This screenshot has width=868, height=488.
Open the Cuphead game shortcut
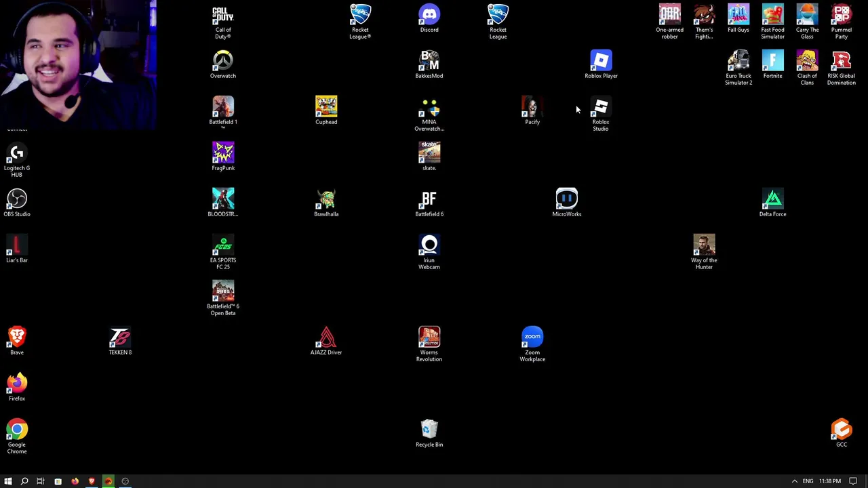click(326, 110)
